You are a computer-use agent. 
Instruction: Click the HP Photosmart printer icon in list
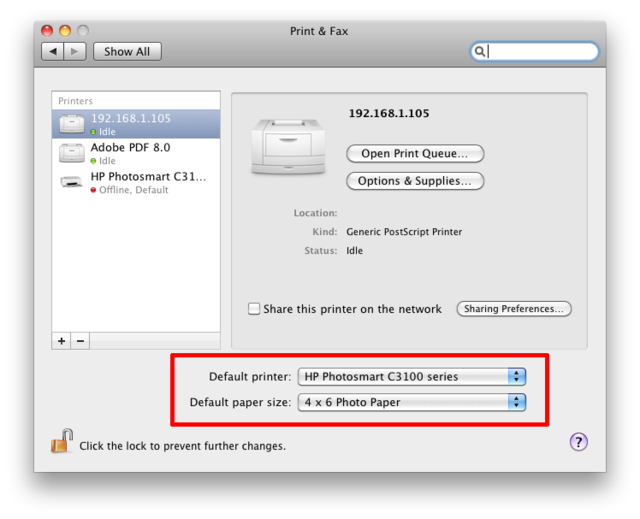click(x=71, y=182)
